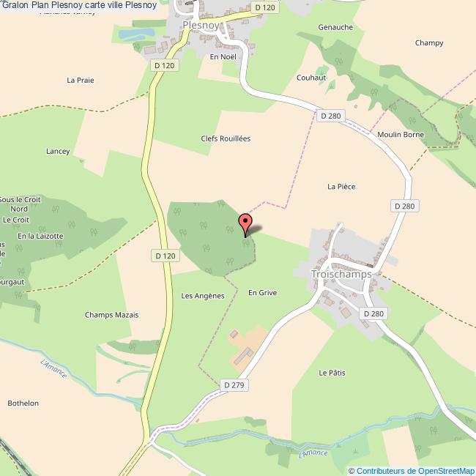Click the red location marker pin
Viewport: 476px width, 476px height.
245,226
